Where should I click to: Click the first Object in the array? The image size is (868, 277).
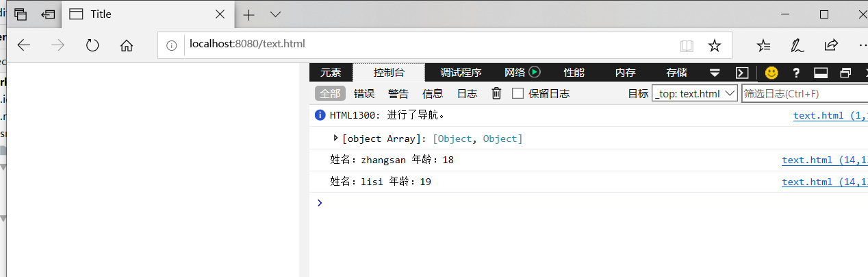[455, 138]
